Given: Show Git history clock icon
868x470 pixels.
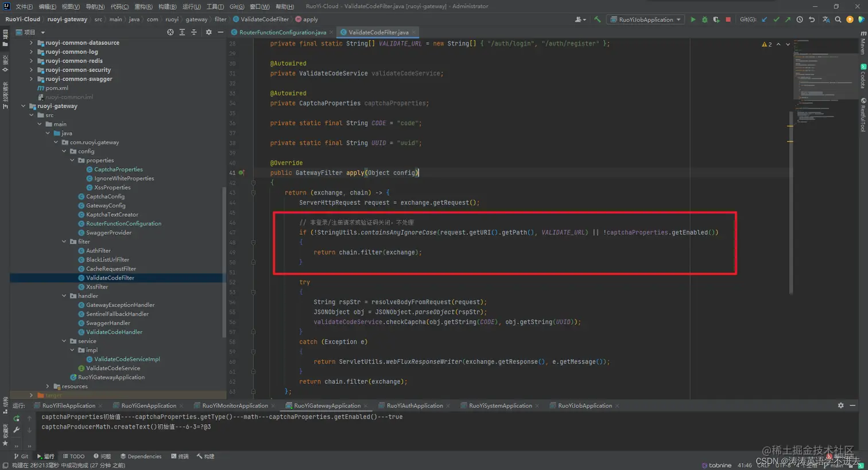Looking at the screenshot, I should pyautogui.click(x=800, y=20).
